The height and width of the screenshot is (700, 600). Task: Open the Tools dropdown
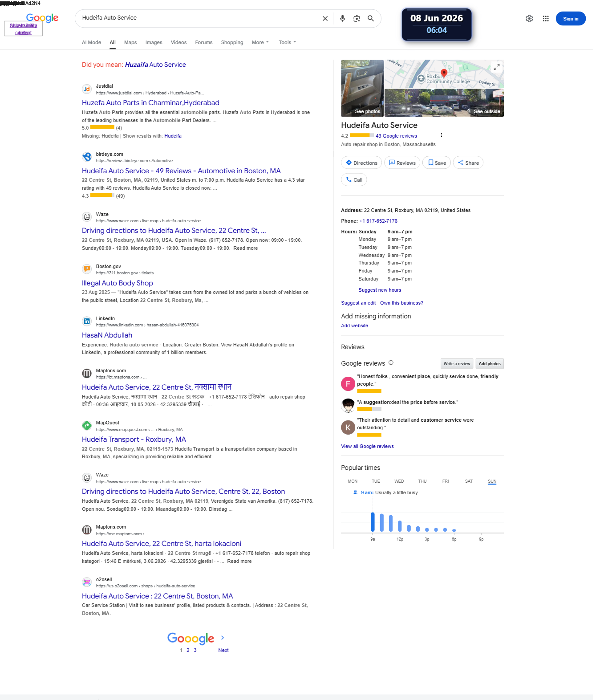pos(287,42)
